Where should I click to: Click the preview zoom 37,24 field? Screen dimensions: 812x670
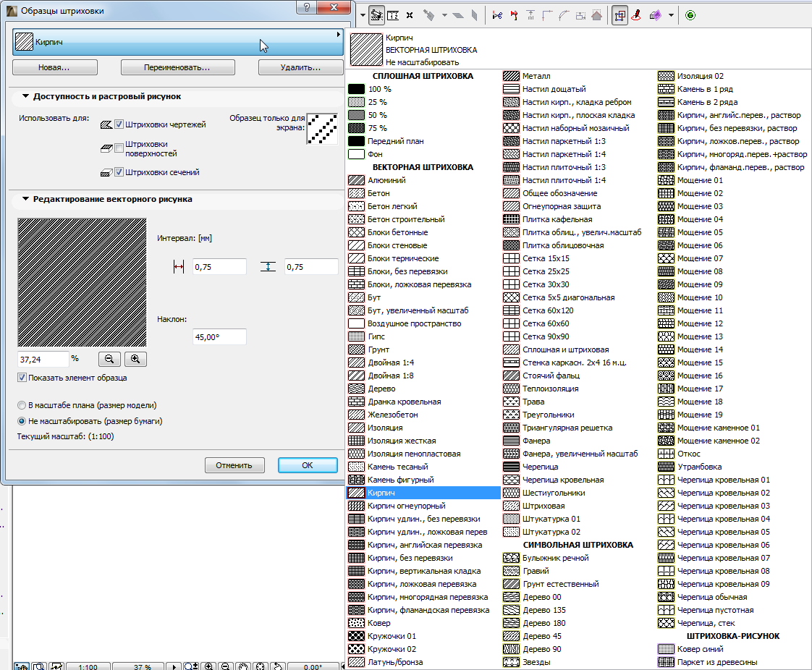tap(43, 359)
